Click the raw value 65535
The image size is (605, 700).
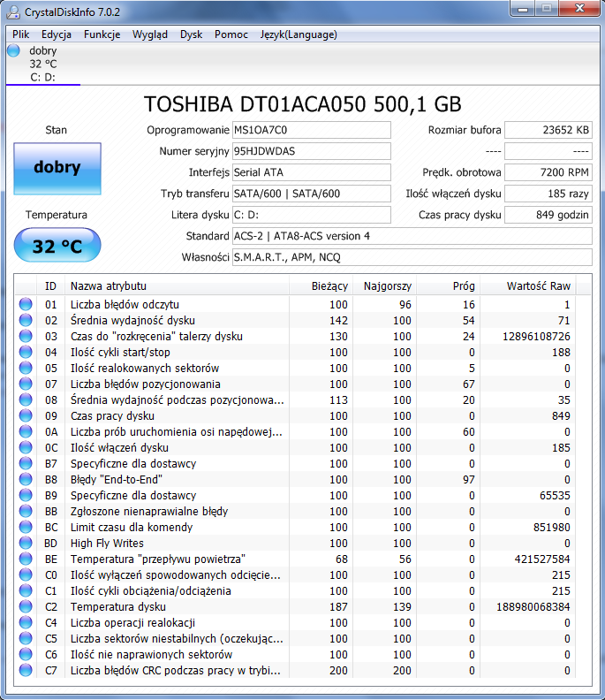(x=555, y=496)
